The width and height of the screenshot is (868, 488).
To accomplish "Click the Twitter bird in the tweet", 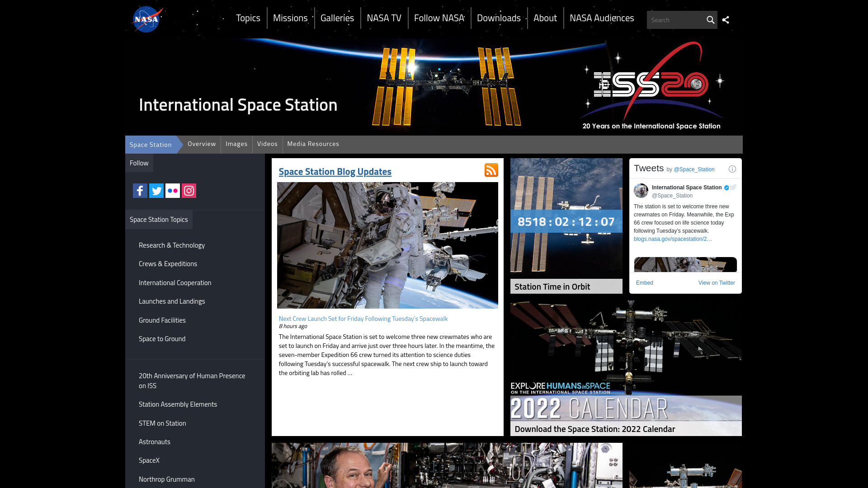I will click(733, 187).
